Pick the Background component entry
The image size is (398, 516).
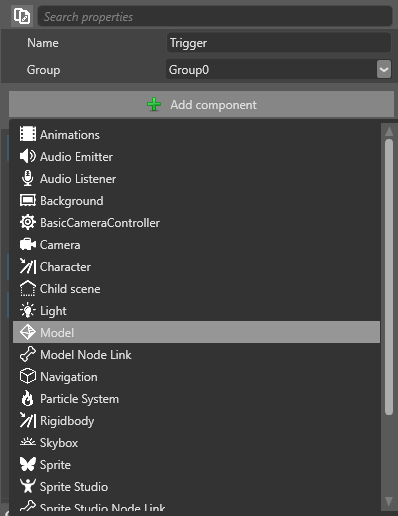(x=196, y=201)
